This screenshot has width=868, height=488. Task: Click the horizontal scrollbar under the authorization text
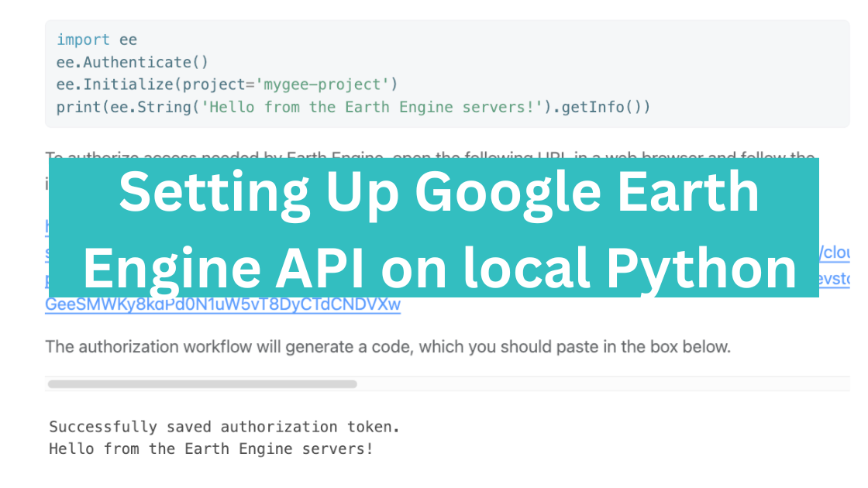(x=202, y=384)
